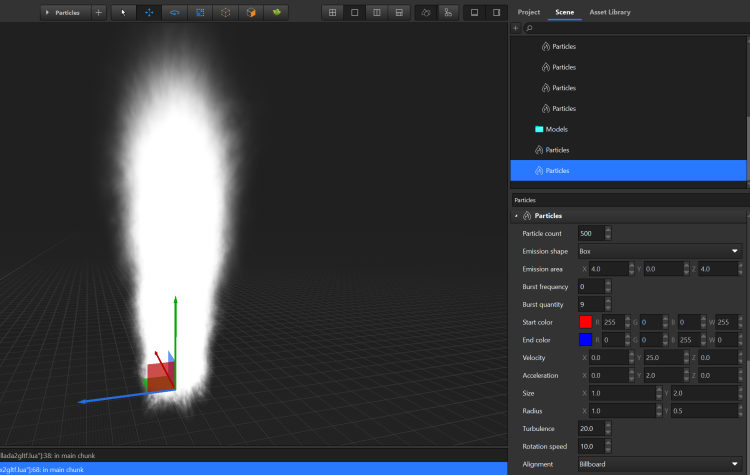Activate the move/translate tool
This screenshot has width=750, height=475.
pyautogui.click(x=149, y=13)
